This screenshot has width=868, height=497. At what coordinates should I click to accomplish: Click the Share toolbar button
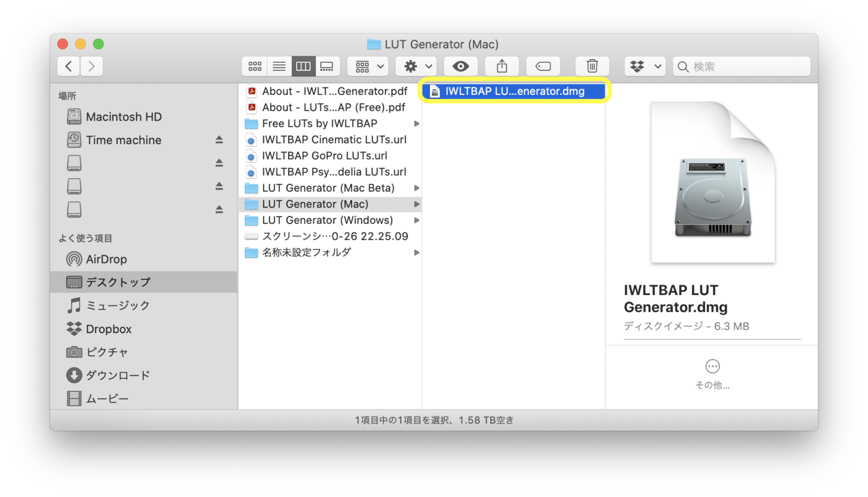point(502,66)
